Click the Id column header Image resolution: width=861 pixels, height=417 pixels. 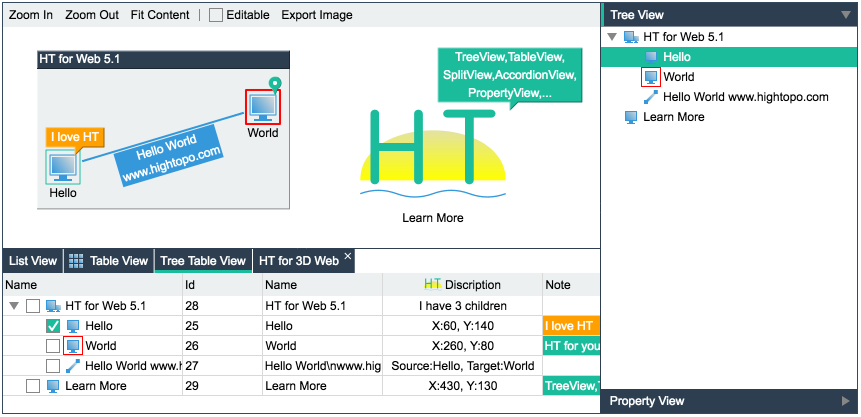(x=222, y=285)
